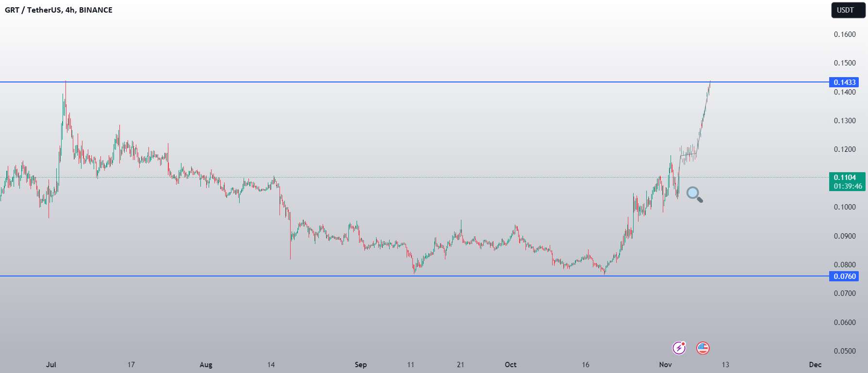
Task: Click the 0.1300 price axis label
Action: tap(845, 121)
